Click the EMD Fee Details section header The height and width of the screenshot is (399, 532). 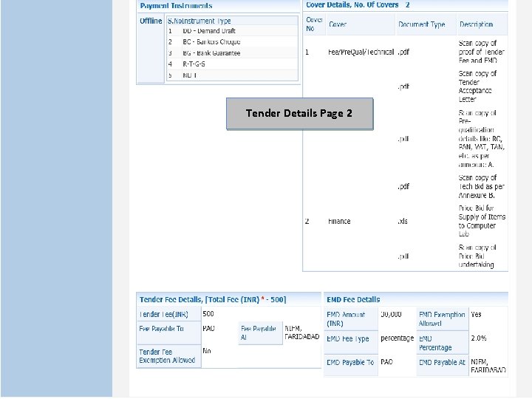pyautogui.click(x=353, y=299)
